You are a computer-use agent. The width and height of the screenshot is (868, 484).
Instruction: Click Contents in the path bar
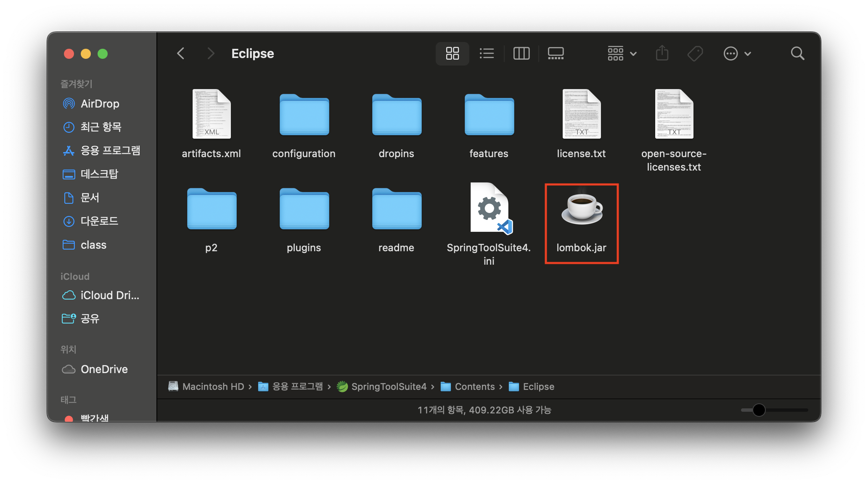[x=474, y=387]
